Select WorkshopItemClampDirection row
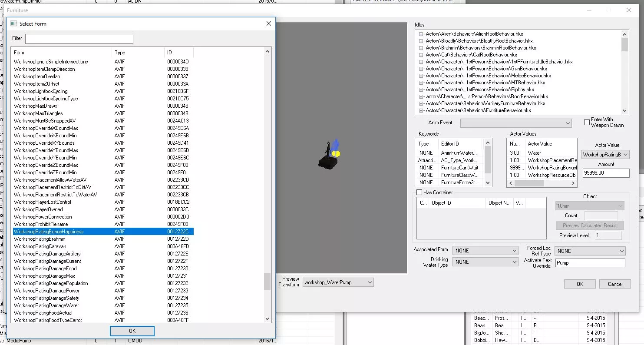Image resolution: width=644 pixels, height=345 pixels. (103, 69)
